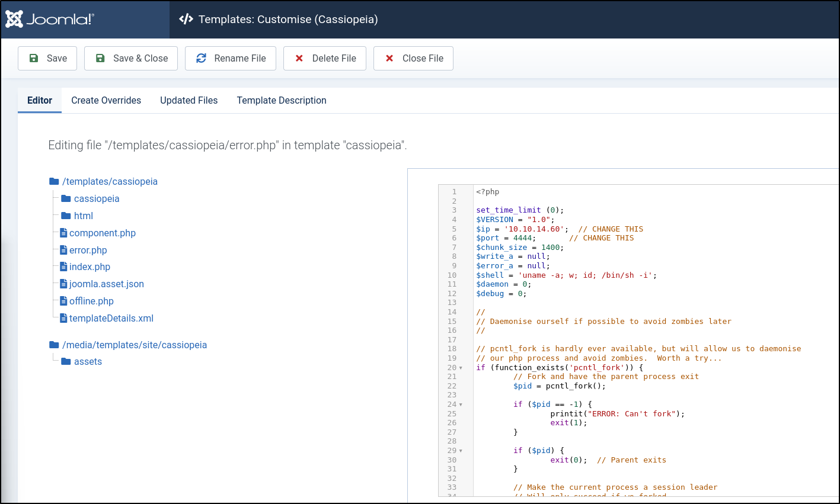Open the Create Overrides tab

(106, 100)
